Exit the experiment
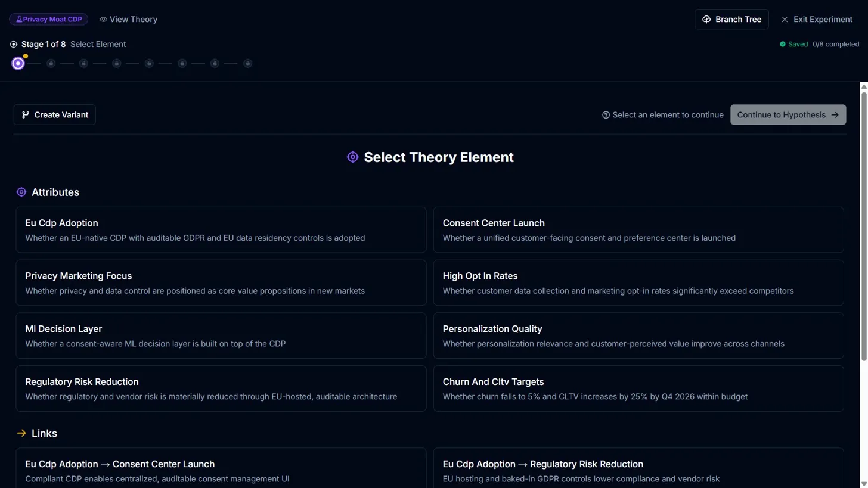The height and width of the screenshot is (488, 868). point(816,20)
